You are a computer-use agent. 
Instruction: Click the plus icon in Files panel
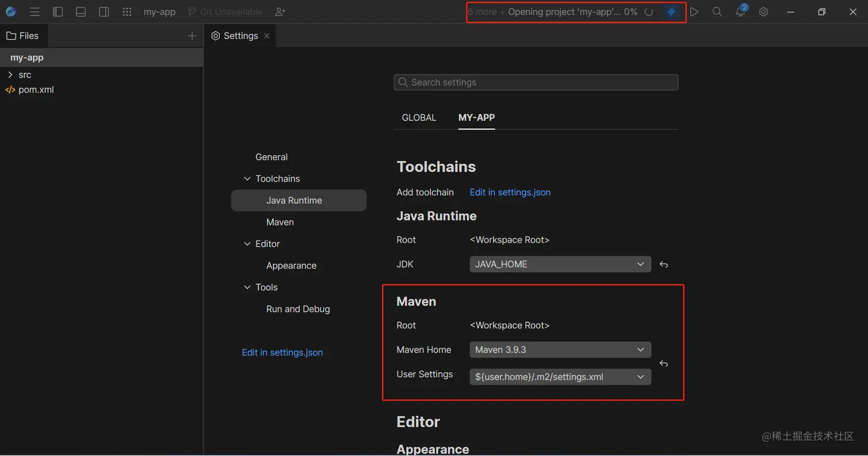pos(192,36)
